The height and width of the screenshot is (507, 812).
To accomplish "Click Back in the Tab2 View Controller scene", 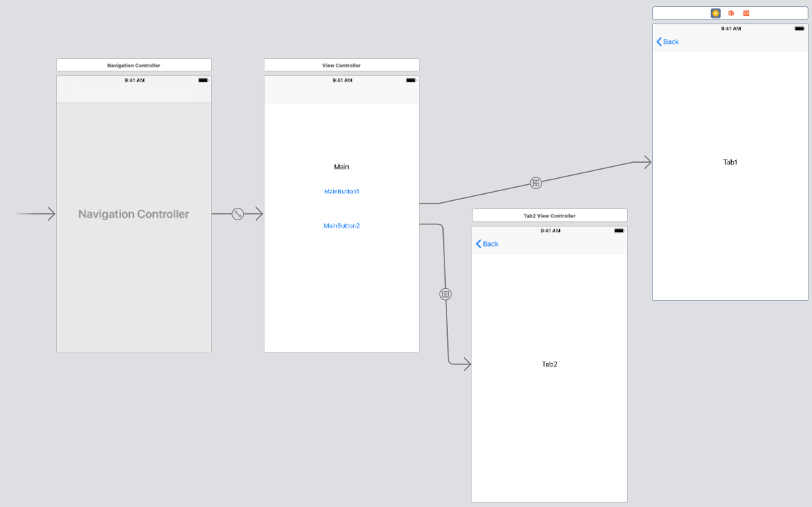I will point(487,244).
